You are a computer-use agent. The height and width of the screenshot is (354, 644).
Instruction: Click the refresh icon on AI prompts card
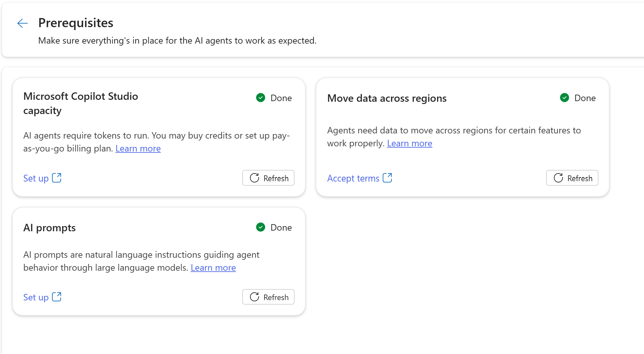255,297
